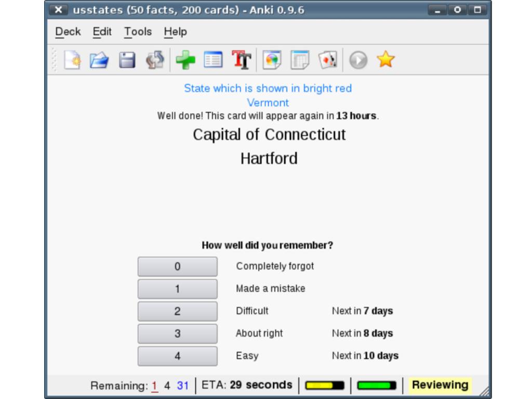This screenshot has width=532, height=399.
Task: Click the yellow progress bar
Action: 325,385
